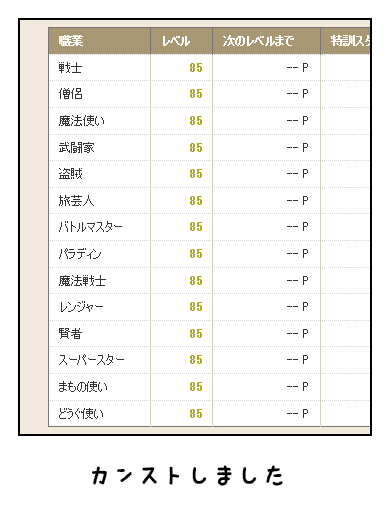
Task: Select the 盗賊 job row
Action: [x=210, y=174]
